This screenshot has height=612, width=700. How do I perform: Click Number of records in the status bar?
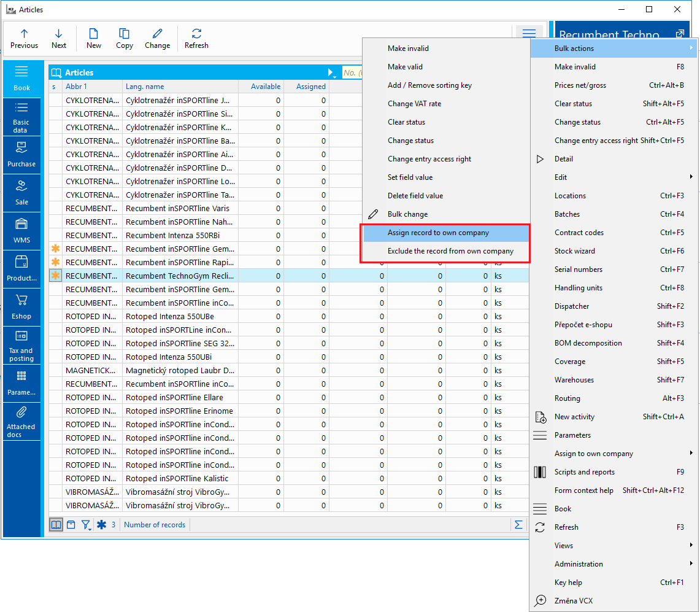coord(155,524)
